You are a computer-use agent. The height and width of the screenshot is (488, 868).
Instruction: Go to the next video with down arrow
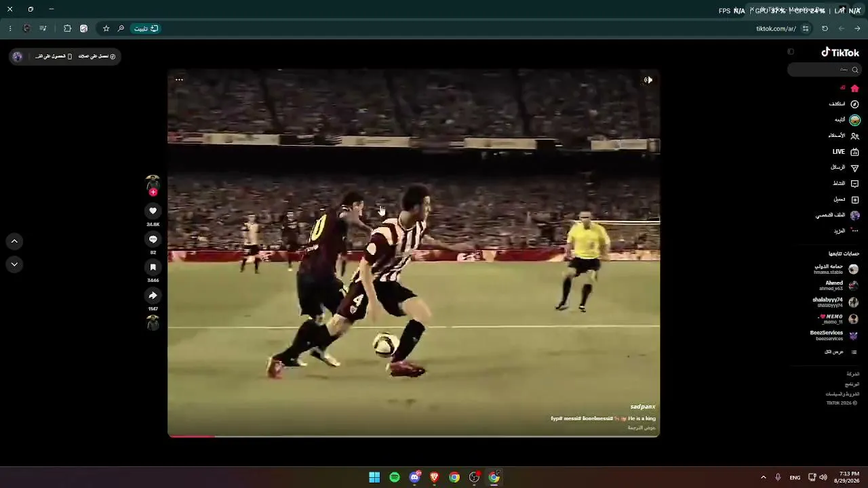click(x=14, y=264)
